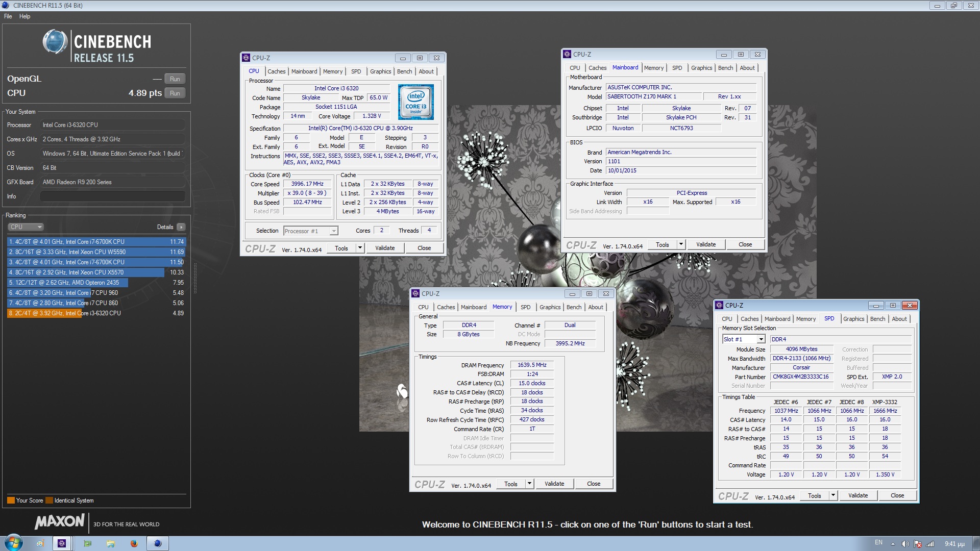Screen dimensions: 980x551
Task: Click Validate in the SPD window
Action: pos(858,495)
